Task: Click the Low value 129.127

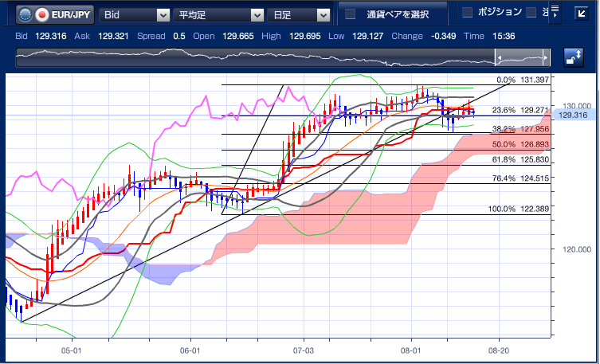Action: pos(368,37)
